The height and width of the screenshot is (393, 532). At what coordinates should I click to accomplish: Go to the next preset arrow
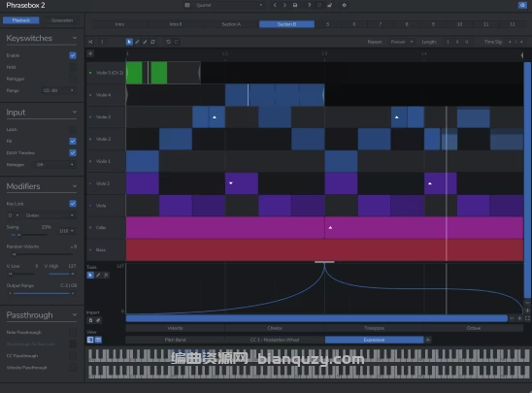click(x=284, y=5)
